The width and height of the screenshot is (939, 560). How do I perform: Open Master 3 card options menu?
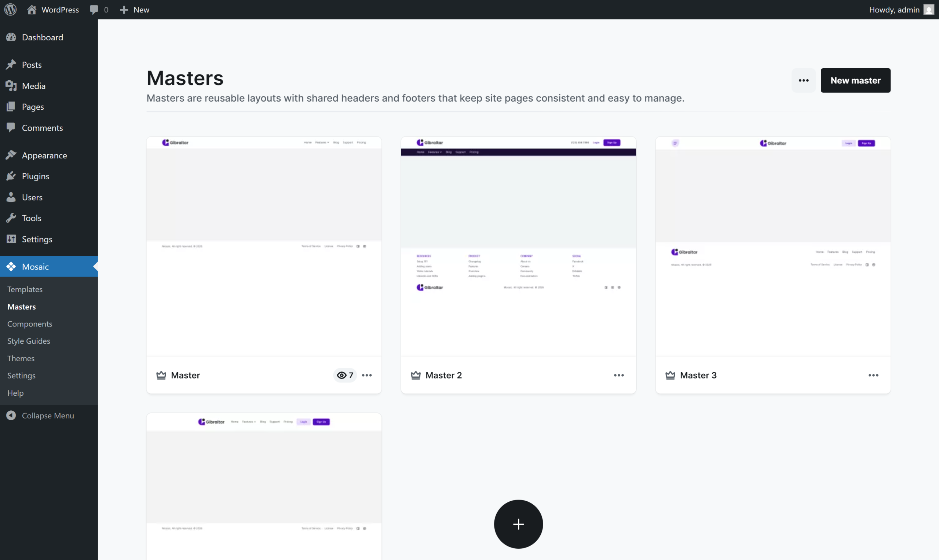873,375
